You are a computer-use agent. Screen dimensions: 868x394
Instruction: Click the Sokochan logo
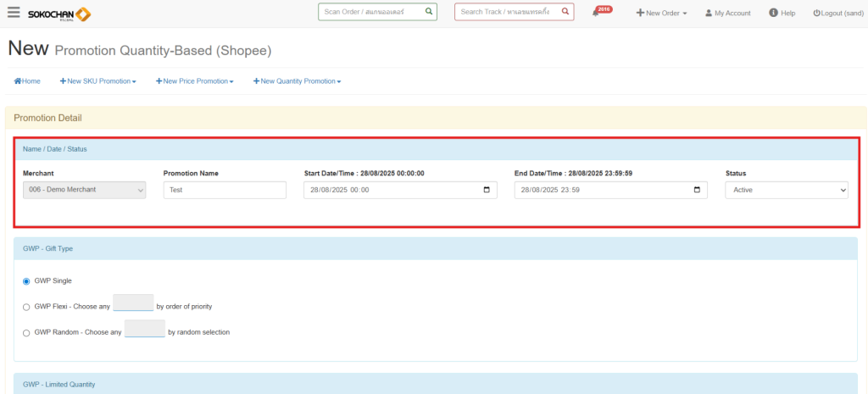(x=59, y=14)
